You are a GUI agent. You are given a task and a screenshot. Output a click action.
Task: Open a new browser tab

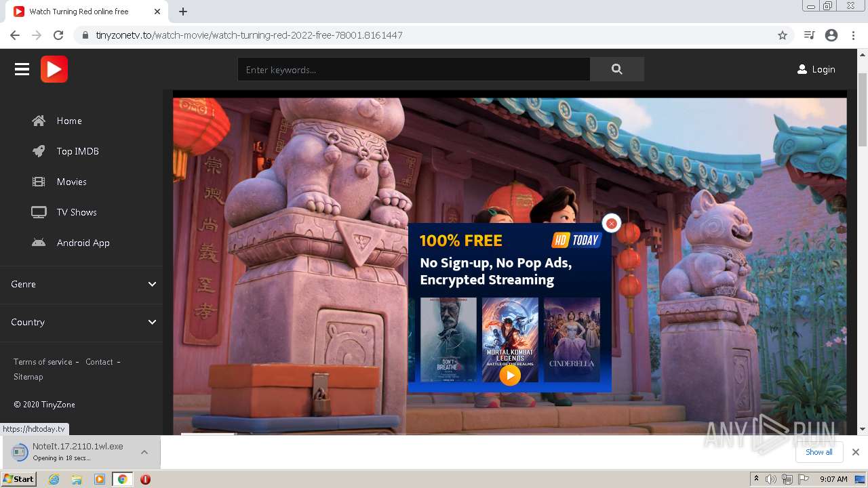(x=183, y=12)
